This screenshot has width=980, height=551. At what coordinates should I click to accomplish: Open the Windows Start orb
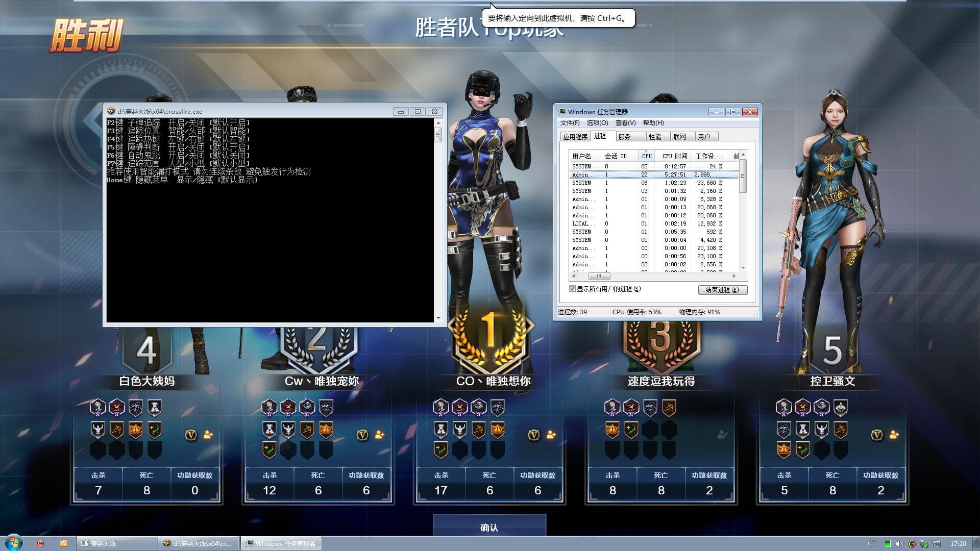click(x=14, y=543)
